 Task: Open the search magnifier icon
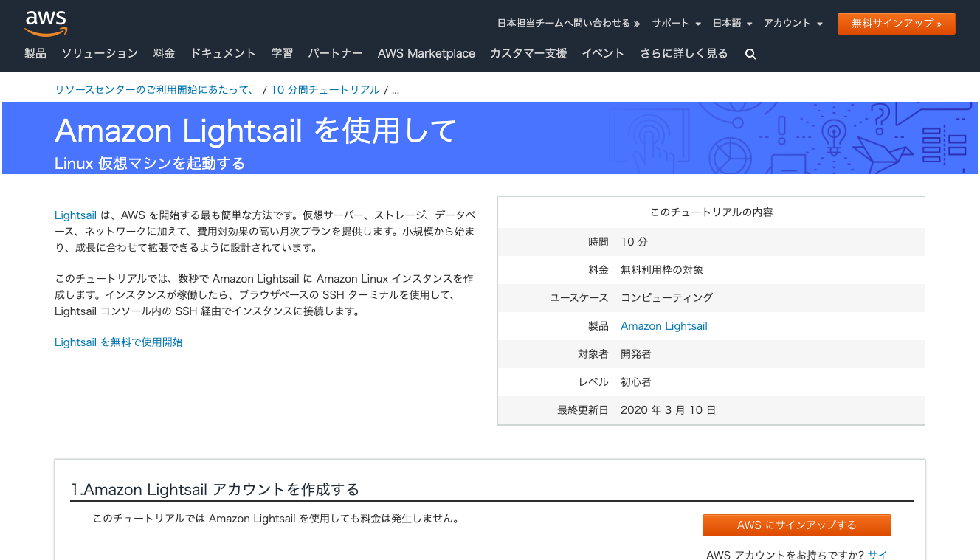[x=750, y=54]
